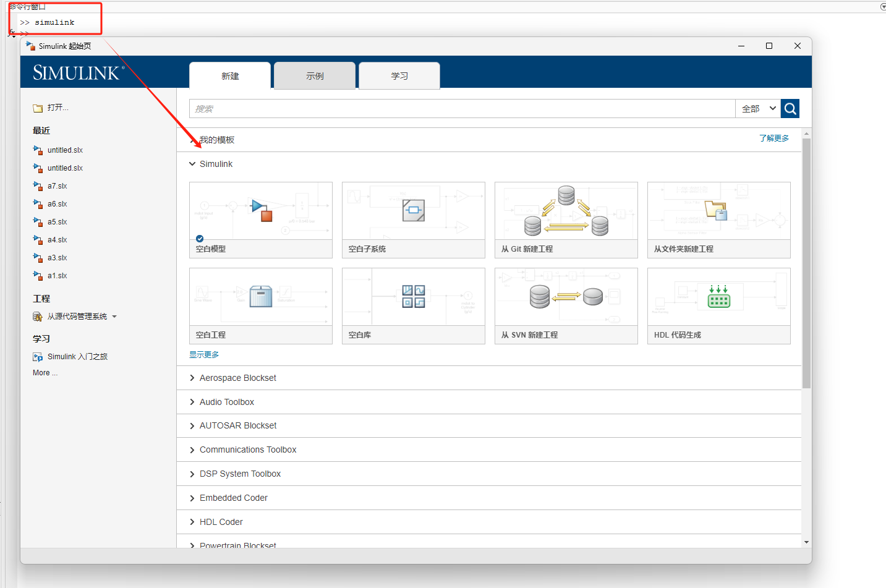Pick the 从文件夹新建工程 template
The width and height of the screenshot is (886, 588).
pos(718,220)
